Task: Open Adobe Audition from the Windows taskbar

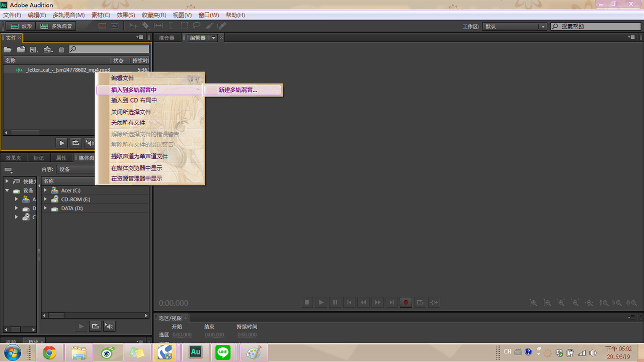Action: [x=196, y=353]
